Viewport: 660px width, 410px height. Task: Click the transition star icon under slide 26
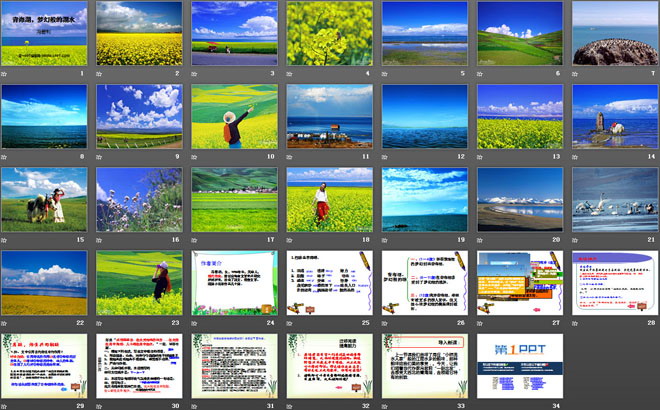385,323
